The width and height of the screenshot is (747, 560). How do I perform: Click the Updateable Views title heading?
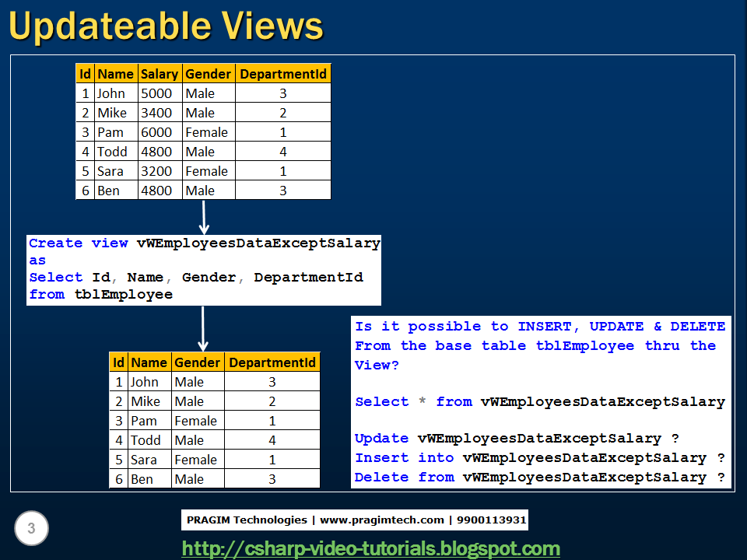pyautogui.click(x=165, y=26)
